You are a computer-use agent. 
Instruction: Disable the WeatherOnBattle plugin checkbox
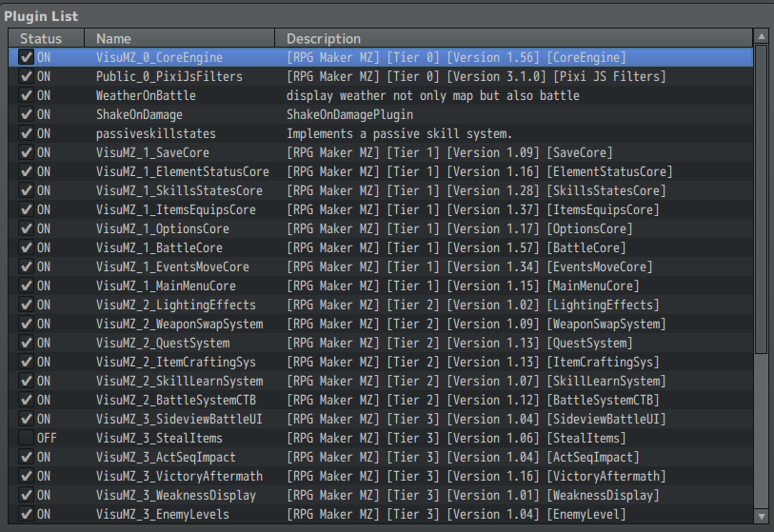pos(26,95)
